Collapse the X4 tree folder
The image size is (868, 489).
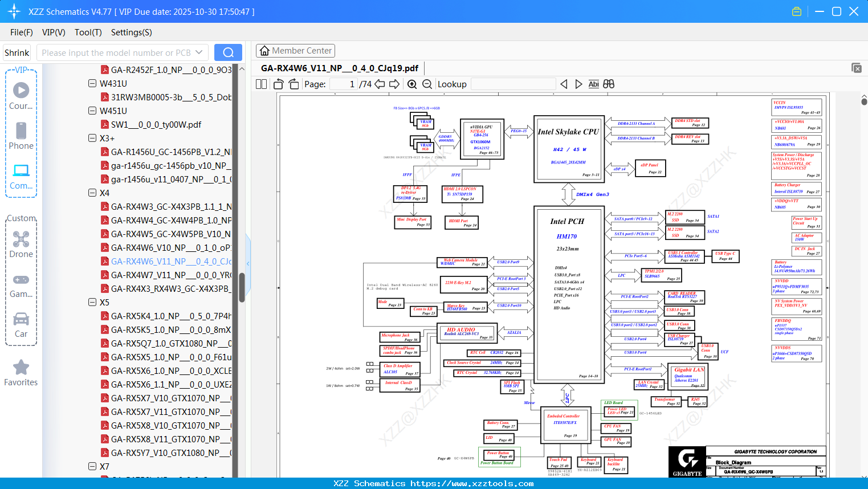tap(92, 193)
